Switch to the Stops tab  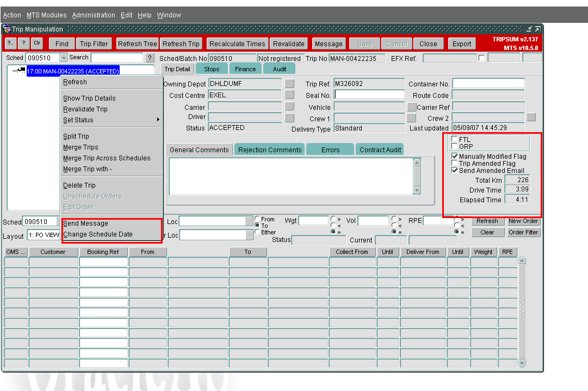coord(212,69)
